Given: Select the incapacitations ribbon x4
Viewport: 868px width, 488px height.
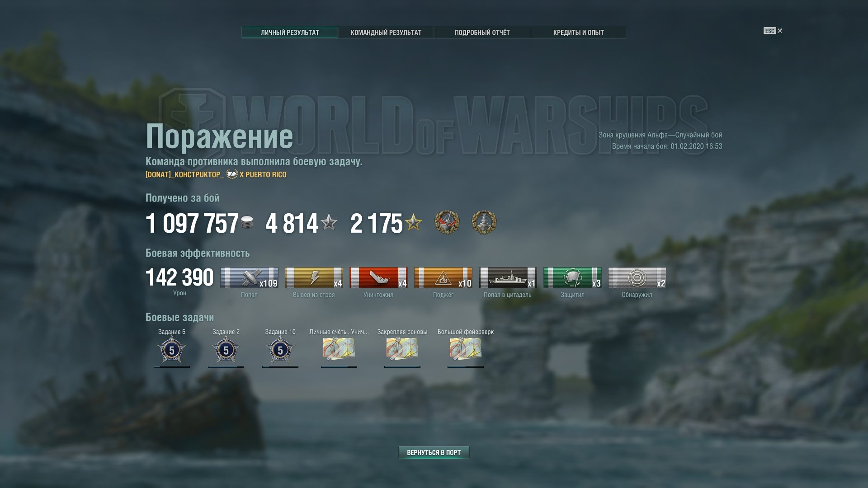Looking at the screenshot, I should 314,277.
